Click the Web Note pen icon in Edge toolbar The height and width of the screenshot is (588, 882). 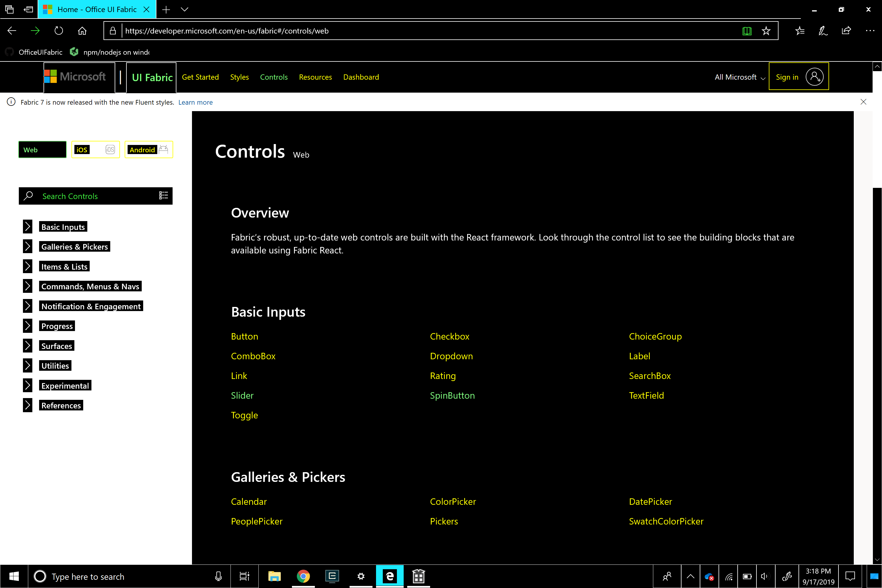pos(823,31)
